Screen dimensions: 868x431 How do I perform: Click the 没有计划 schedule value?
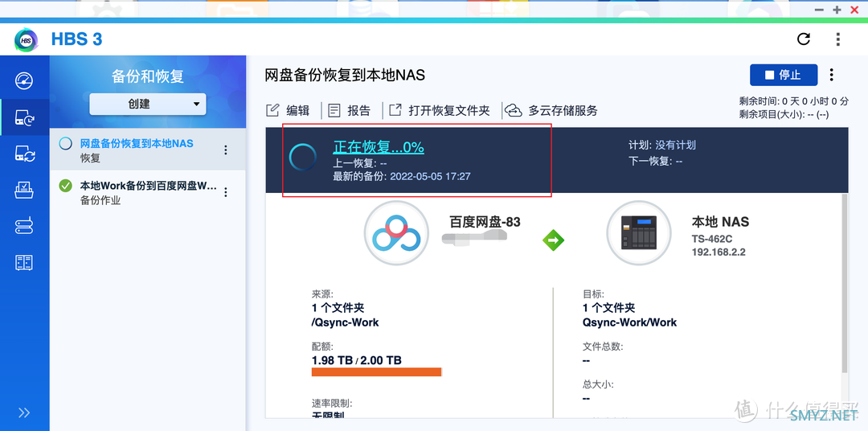pos(675,146)
